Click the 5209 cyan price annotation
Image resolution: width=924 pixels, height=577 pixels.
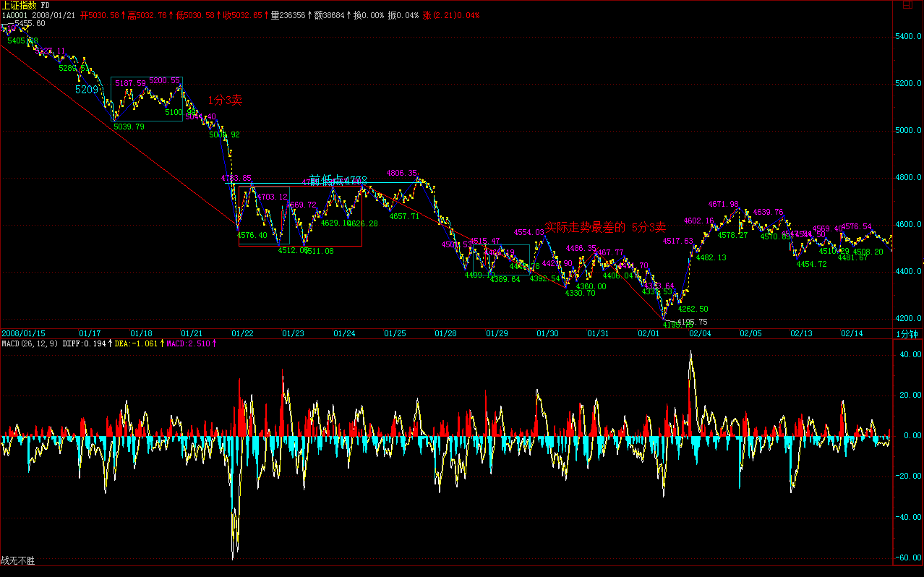tap(87, 90)
